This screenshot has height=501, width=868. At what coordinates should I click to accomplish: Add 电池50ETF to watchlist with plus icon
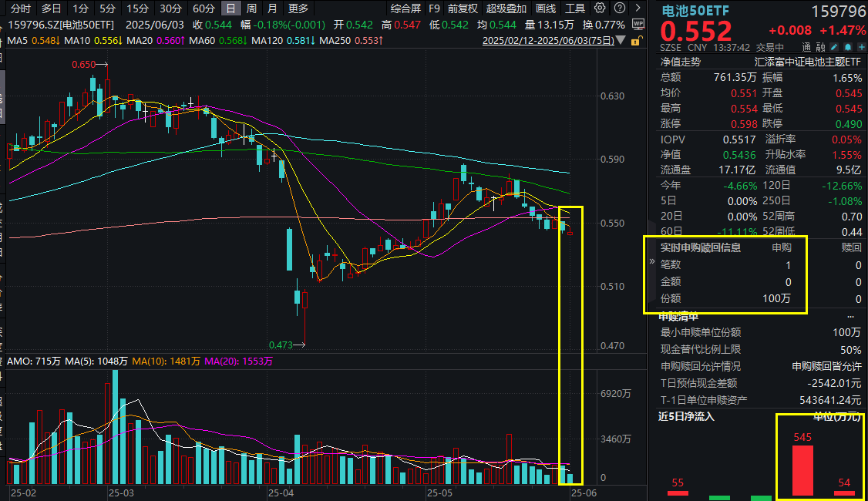click(x=863, y=47)
